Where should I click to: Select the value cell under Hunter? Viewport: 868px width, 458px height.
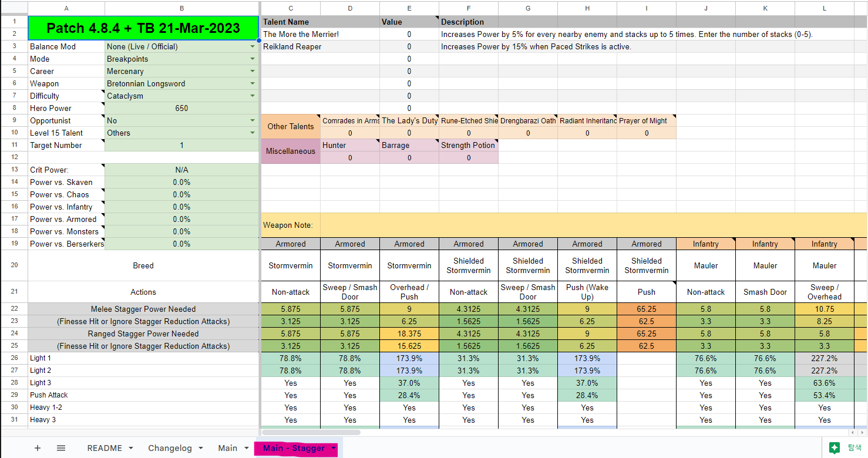pos(350,157)
